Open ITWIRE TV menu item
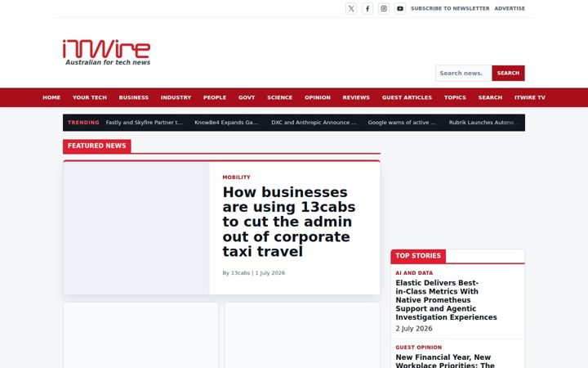Screen dimensions: 588x368 pyautogui.click(x=529, y=97)
